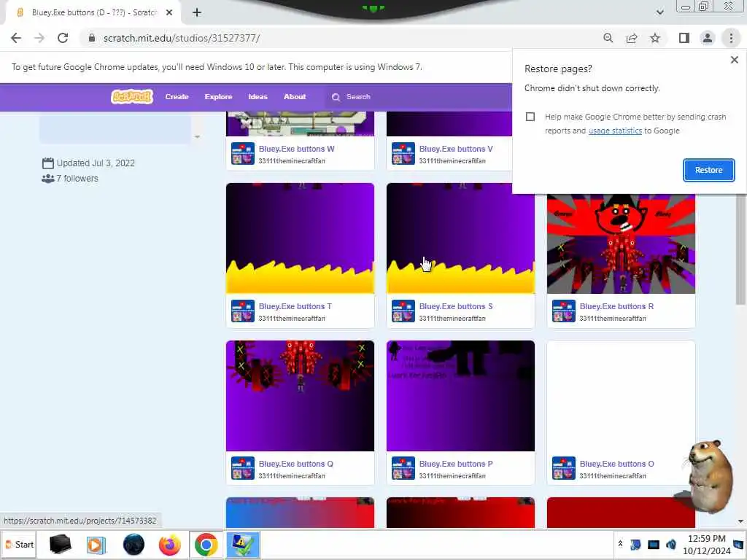Image resolution: width=747 pixels, height=560 pixels.
Task: Toggle the Chrome side panel icon
Action: point(684,38)
